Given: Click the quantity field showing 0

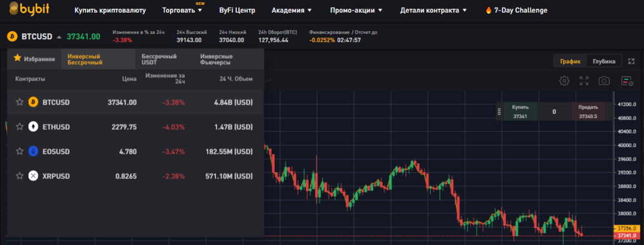Looking at the screenshot, I should tap(554, 111).
